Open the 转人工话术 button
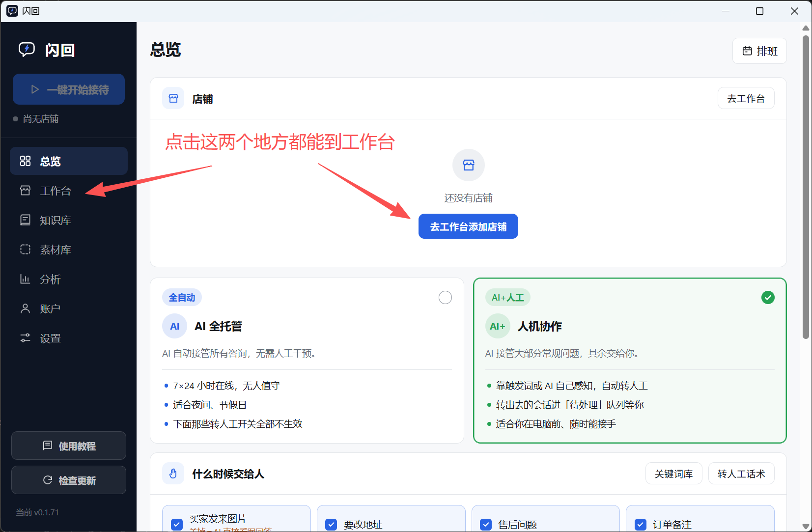Screen dimensions: 812x532 [741, 474]
